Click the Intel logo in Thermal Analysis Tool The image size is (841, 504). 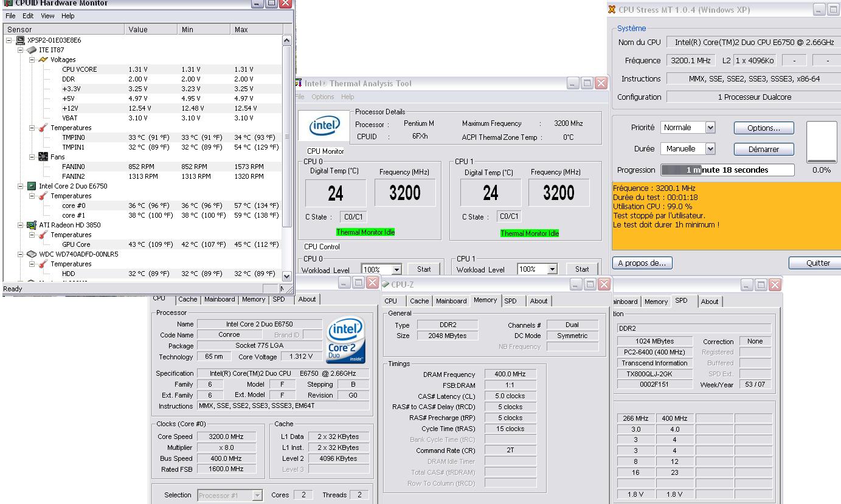point(325,126)
